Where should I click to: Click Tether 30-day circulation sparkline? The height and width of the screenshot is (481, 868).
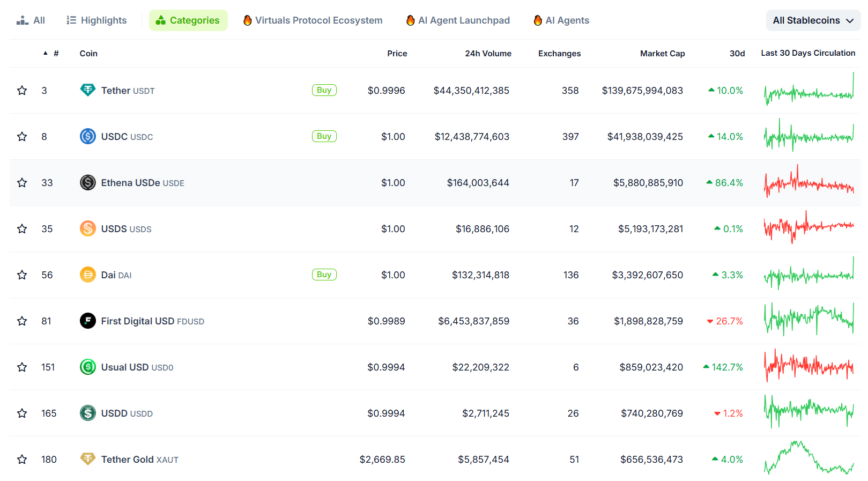[x=809, y=90]
